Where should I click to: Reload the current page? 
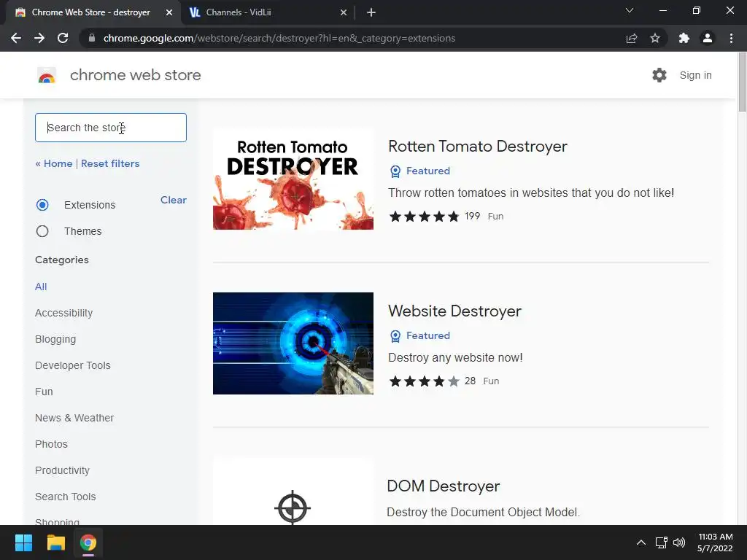pos(63,38)
